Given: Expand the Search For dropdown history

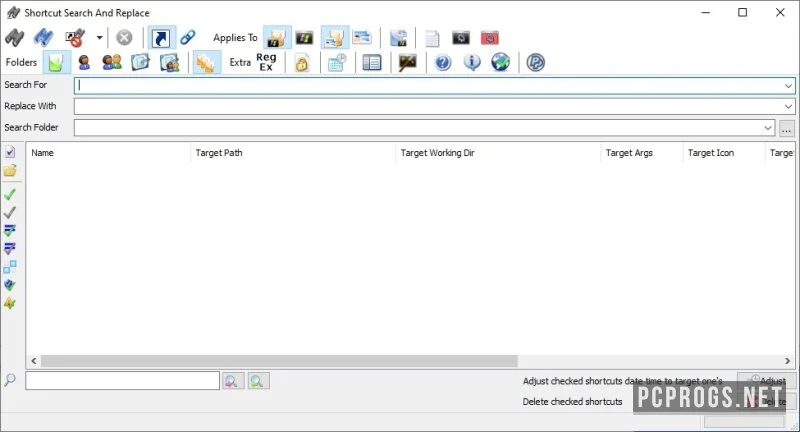Looking at the screenshot, I should point(788,86).
